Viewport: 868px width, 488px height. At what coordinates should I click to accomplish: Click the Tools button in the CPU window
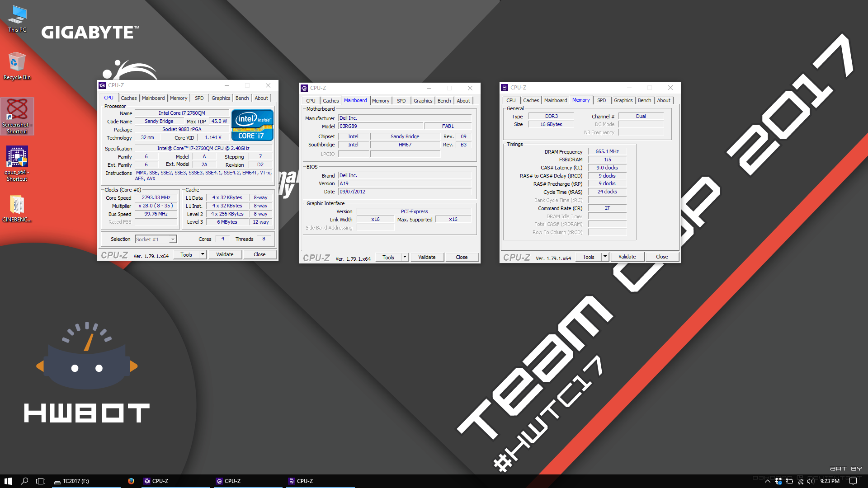click(186, 254)
